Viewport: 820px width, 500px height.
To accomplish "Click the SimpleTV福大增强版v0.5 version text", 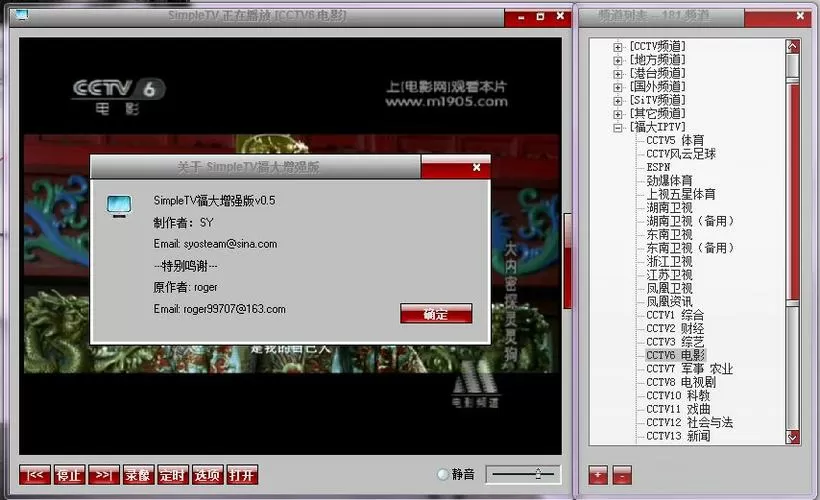I will click(x=214, y=200).
